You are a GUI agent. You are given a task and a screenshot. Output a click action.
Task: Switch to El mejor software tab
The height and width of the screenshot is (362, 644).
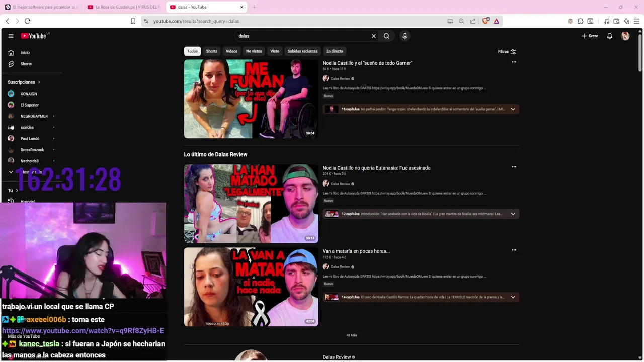(x=41, y=7)
